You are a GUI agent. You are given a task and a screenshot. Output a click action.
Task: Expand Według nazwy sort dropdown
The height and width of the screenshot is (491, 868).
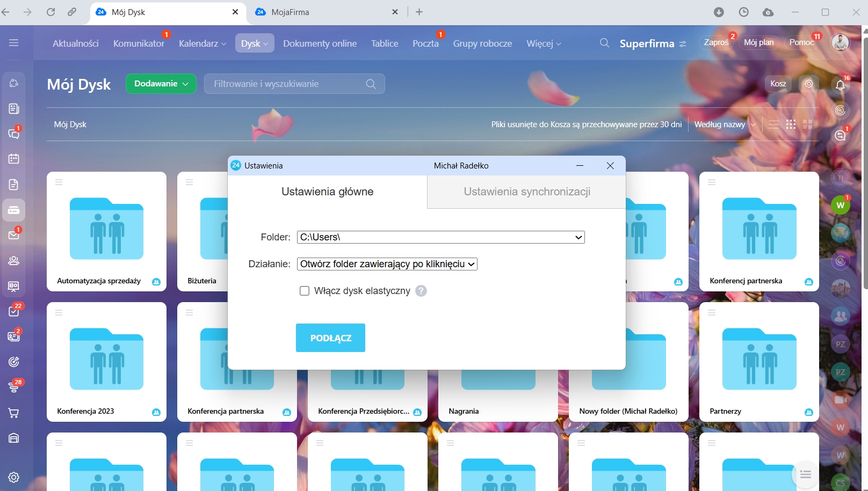coord(725,124)
